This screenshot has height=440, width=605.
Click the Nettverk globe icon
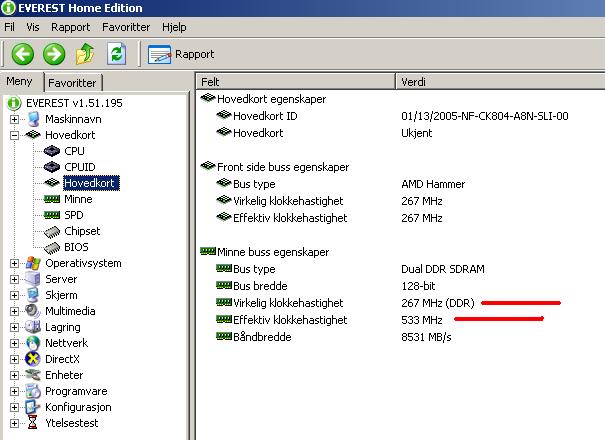[x=33, y=343]
